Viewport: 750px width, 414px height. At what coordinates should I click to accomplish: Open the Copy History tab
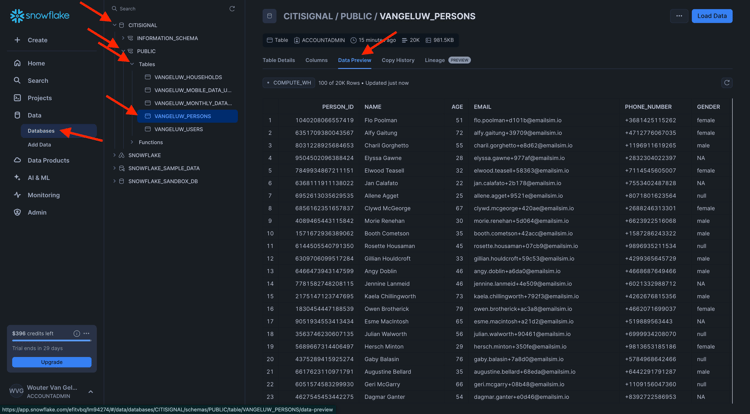pos(398,60)
